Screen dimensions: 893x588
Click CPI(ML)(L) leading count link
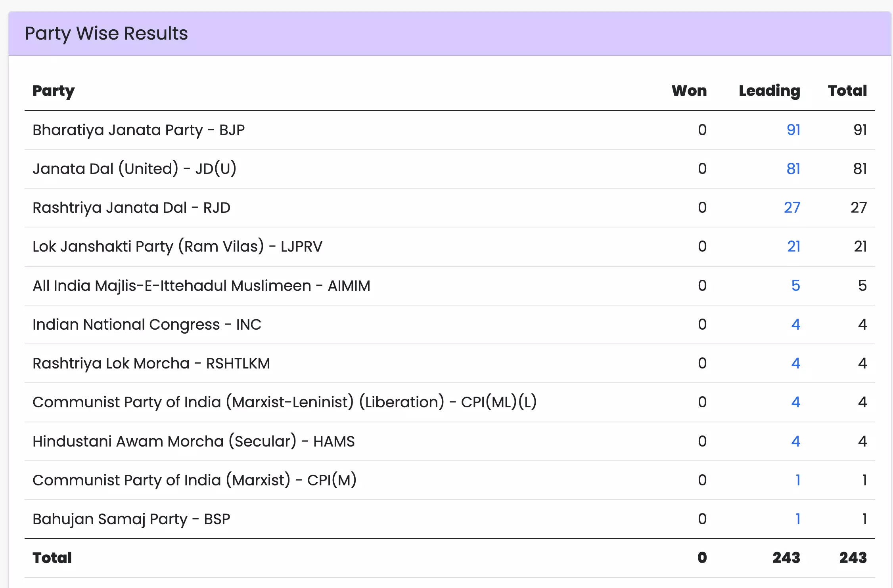(x=795, y=402)
